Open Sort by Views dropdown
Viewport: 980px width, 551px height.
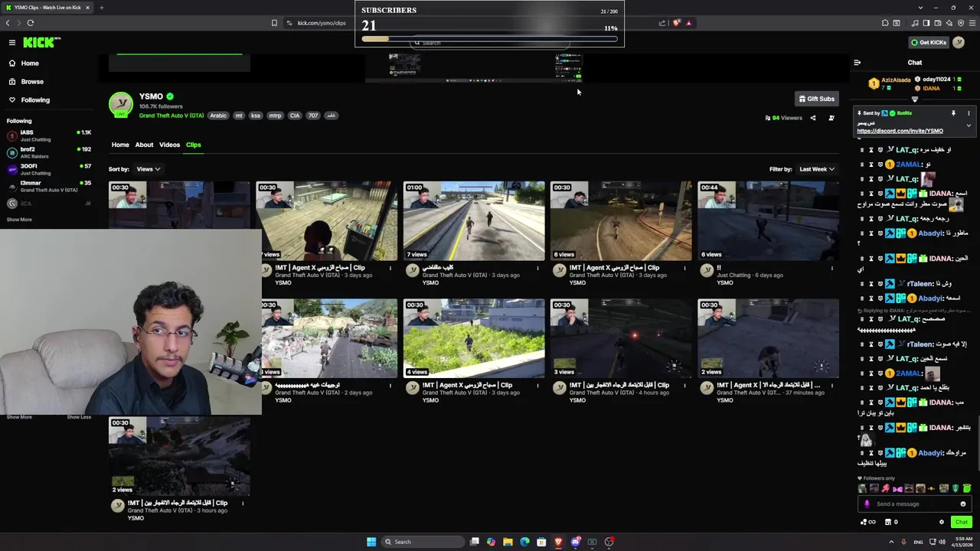pyautogui.click(x=149, y=169)
